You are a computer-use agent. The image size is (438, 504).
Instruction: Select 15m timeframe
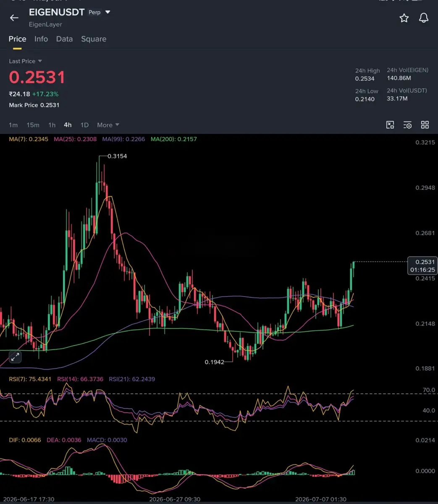point(33,125)
